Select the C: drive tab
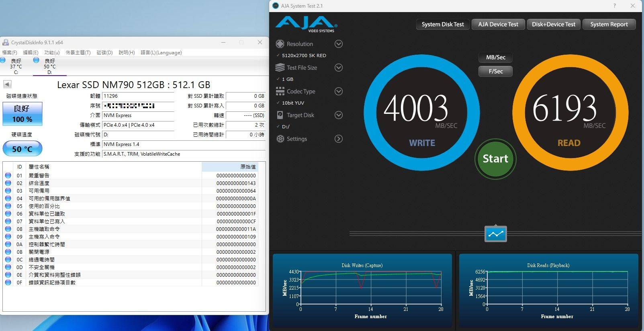644x331 pixels. (x=16, y=66)
